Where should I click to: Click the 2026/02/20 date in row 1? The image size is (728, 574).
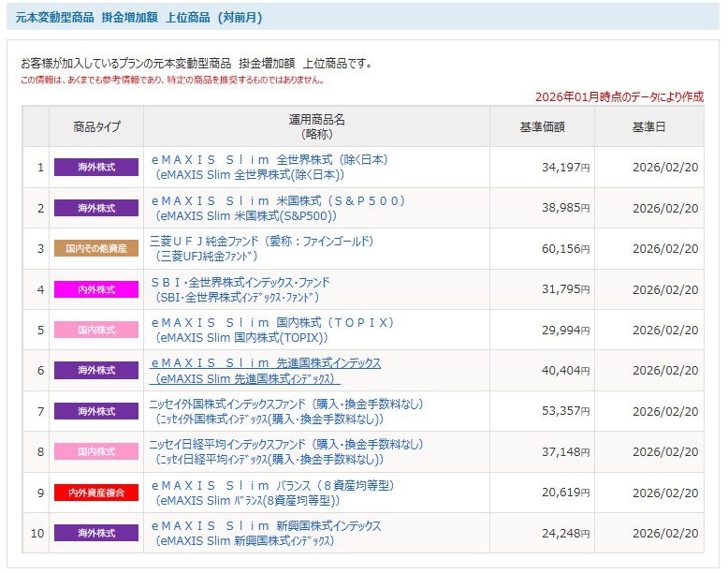click(665, 168)
